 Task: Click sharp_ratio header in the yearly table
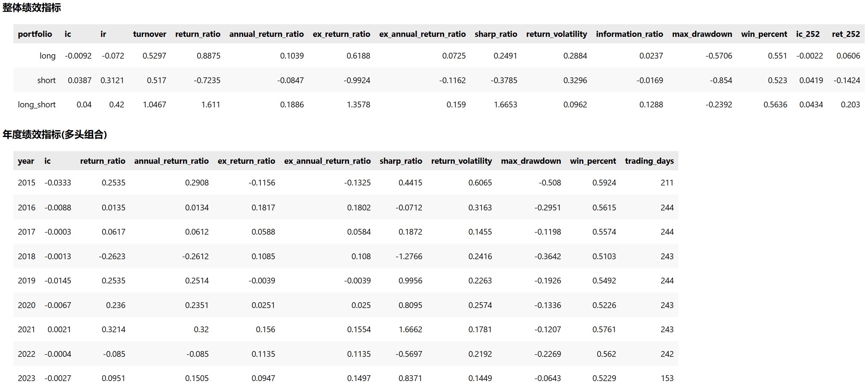(x=401, y=161)
